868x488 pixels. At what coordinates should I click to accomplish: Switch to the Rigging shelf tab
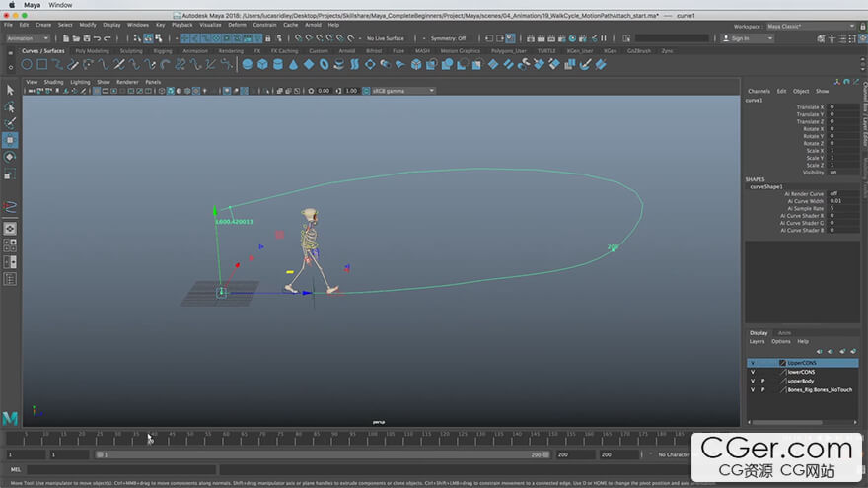coord(163,51)
